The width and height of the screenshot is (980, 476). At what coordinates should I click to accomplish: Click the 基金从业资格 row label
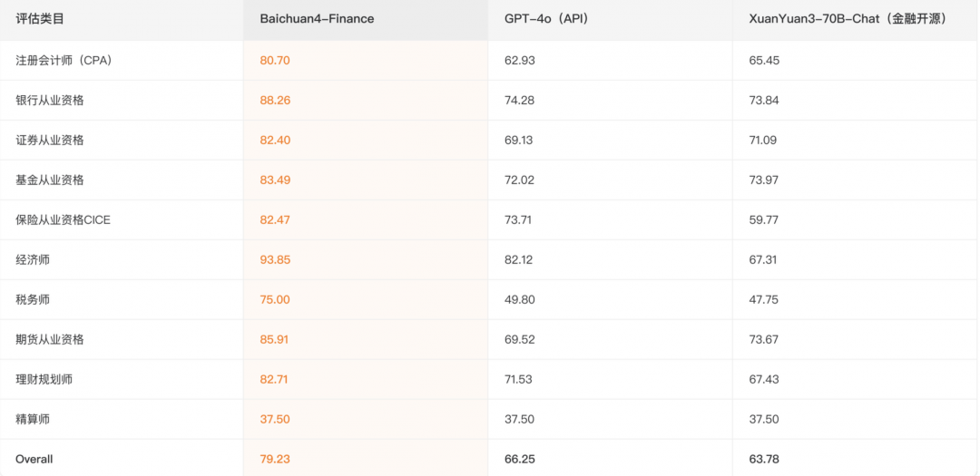point(50,180)
